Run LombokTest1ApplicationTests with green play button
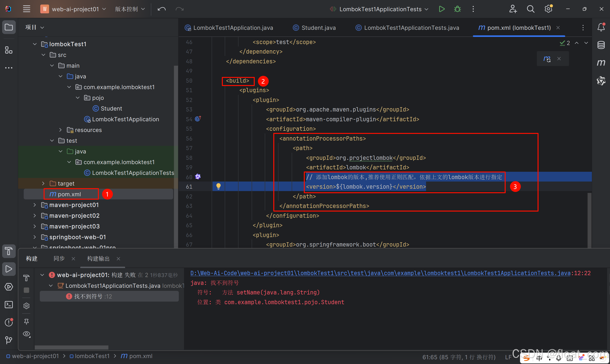 pos(442,9)
